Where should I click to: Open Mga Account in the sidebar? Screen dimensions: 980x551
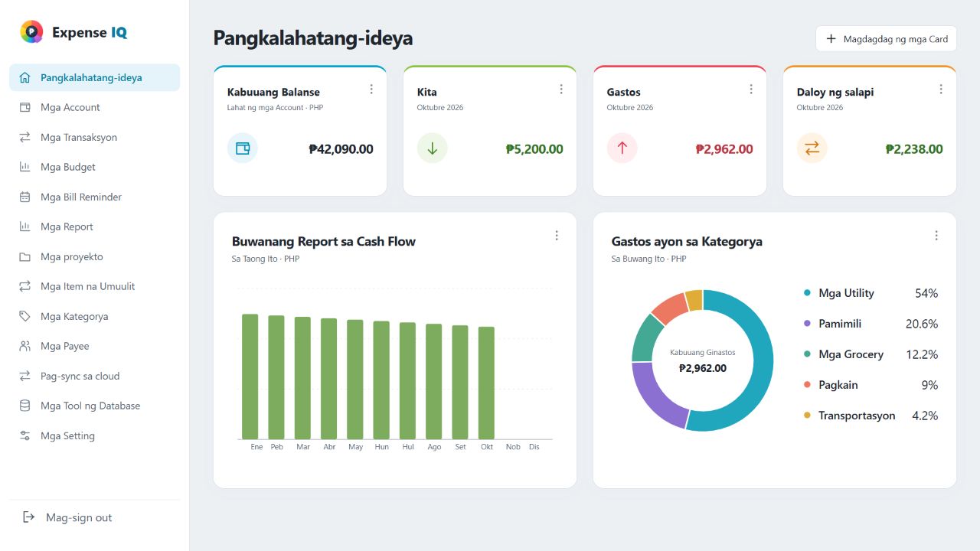point(95,107)
